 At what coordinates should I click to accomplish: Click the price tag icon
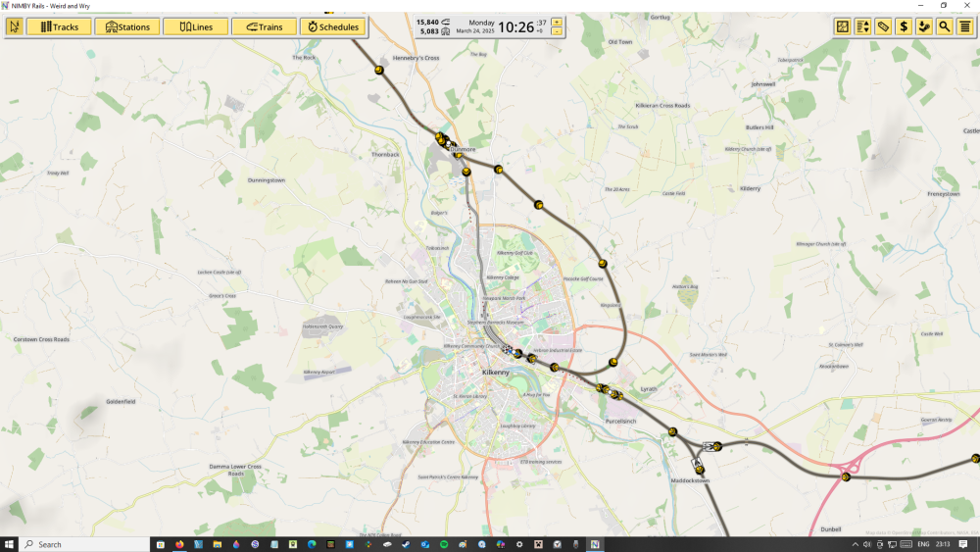tap(883, 26)
